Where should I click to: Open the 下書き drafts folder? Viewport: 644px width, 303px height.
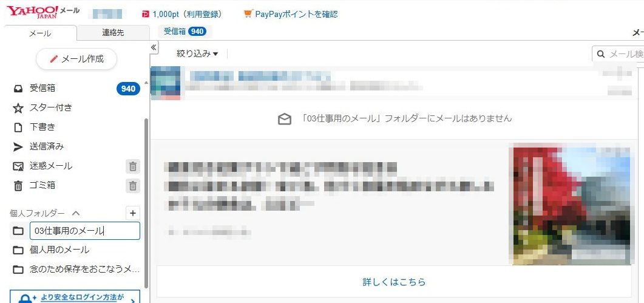point(34,127)
